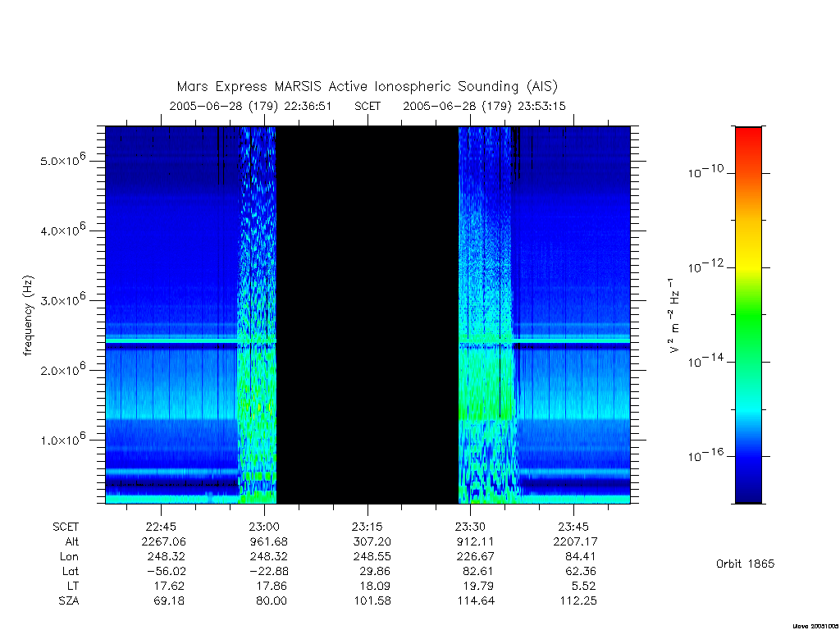Image resolution: width=840 pixels, height=630 pixels.
Task: Click the latitude value -56.02
Action: tap(167, 571)
